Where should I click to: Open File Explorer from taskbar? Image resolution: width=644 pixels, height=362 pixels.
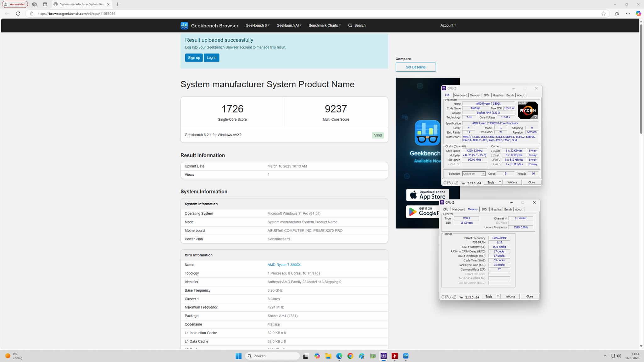coord(328,356)
